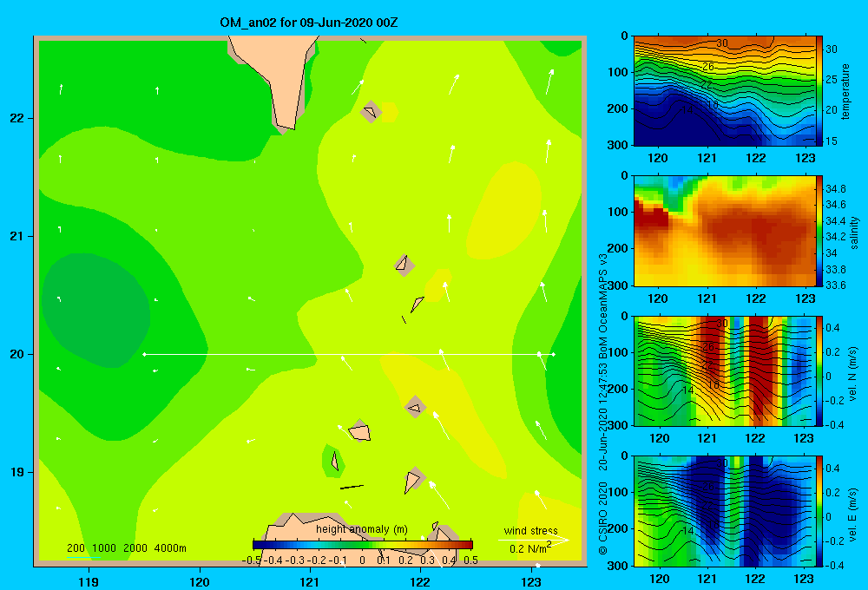Click the 33.6 salinity colorbar tick
Viewport: 868px width, 590px height.
point(835,285)
